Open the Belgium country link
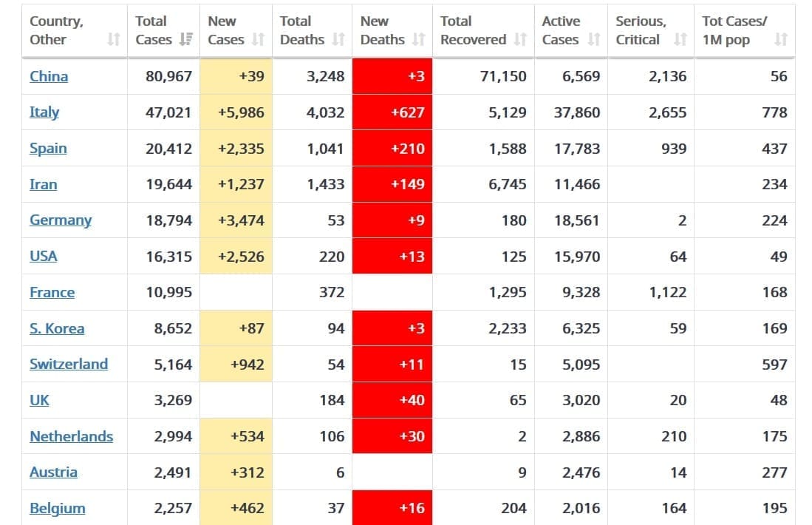Image resolution: width=812 pixels, height=525 pixels. (x=57, y=509)
